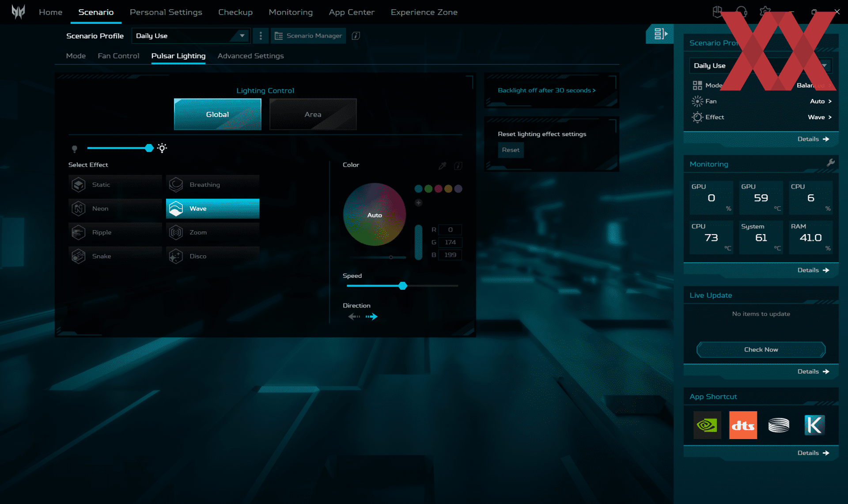Open the App Center menu

pyautogui.click(x=351, y=12)
